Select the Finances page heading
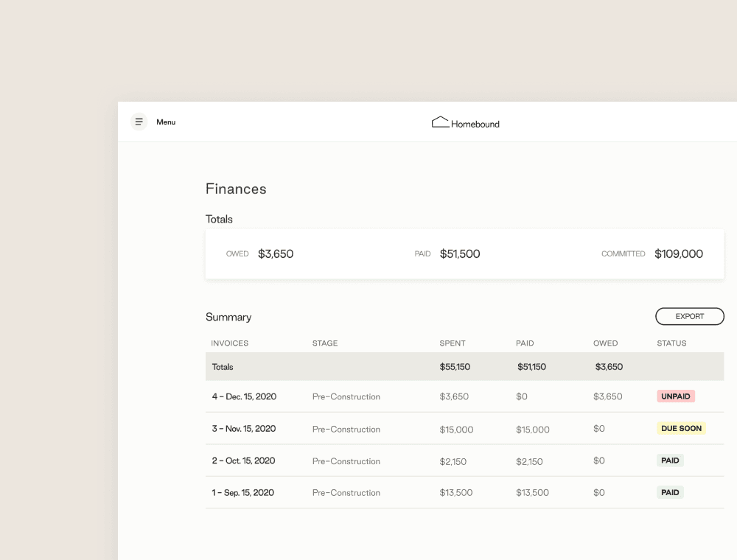This screenshot has width=737, height=560. click(x=236, y=189)
